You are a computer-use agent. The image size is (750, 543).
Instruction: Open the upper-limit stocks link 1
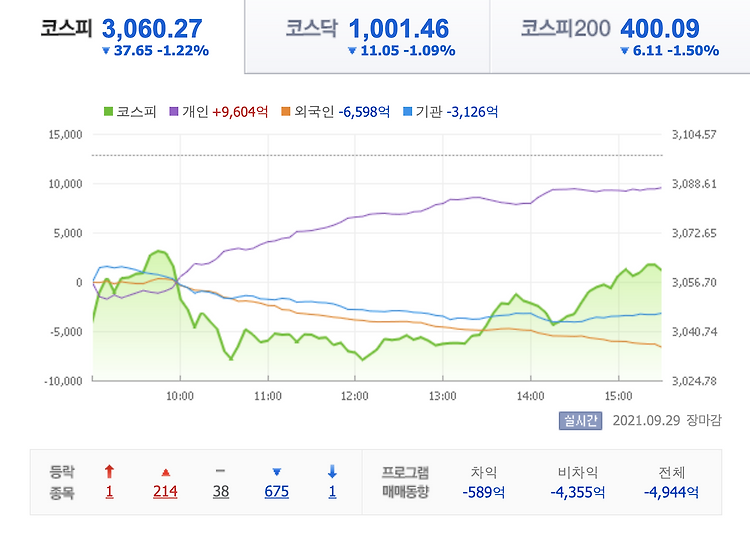pos(110,492)
